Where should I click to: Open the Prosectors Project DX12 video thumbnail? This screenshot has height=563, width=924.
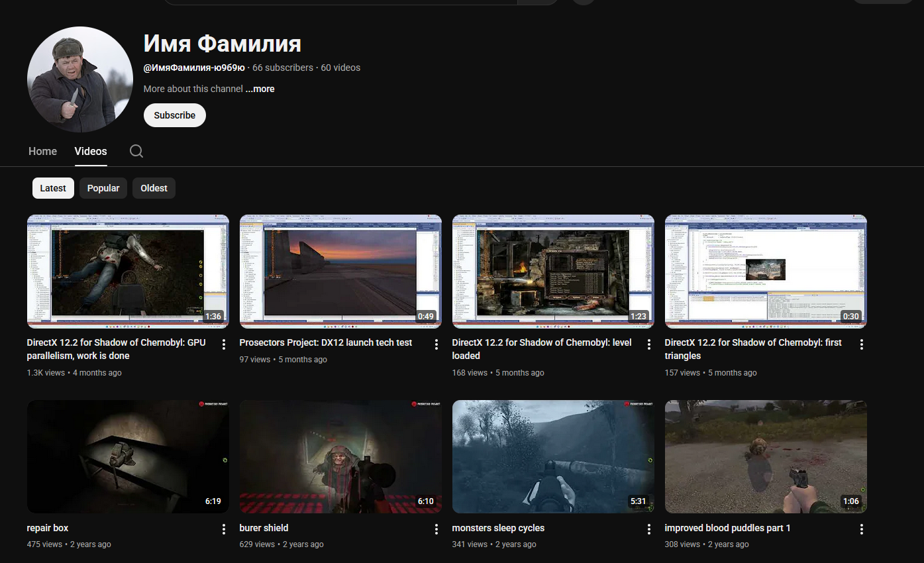[340, 271]
